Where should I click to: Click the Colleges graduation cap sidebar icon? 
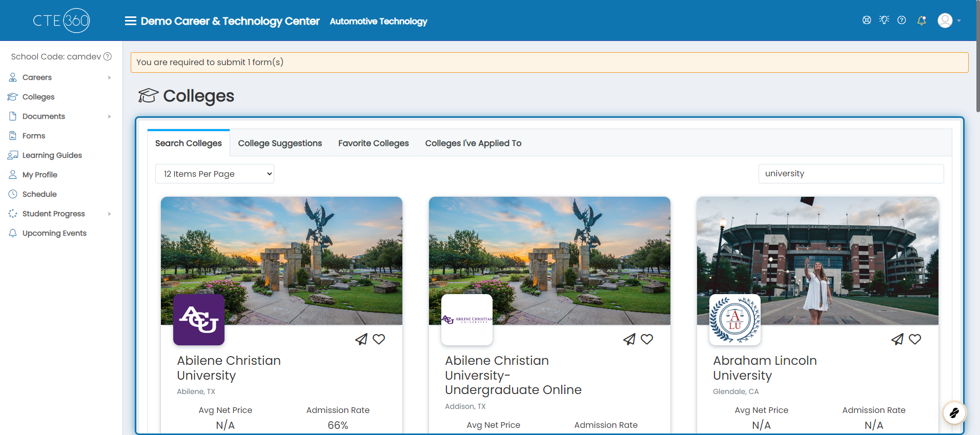(13, 97)
